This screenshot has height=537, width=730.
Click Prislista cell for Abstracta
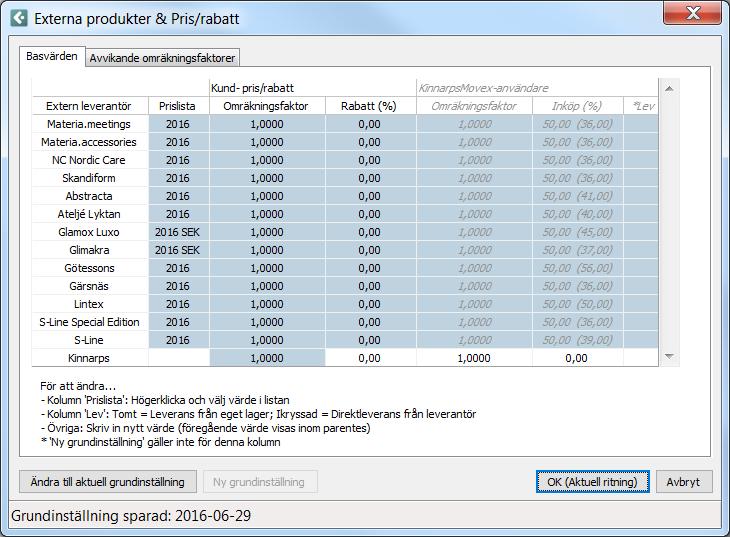(179, 196)
